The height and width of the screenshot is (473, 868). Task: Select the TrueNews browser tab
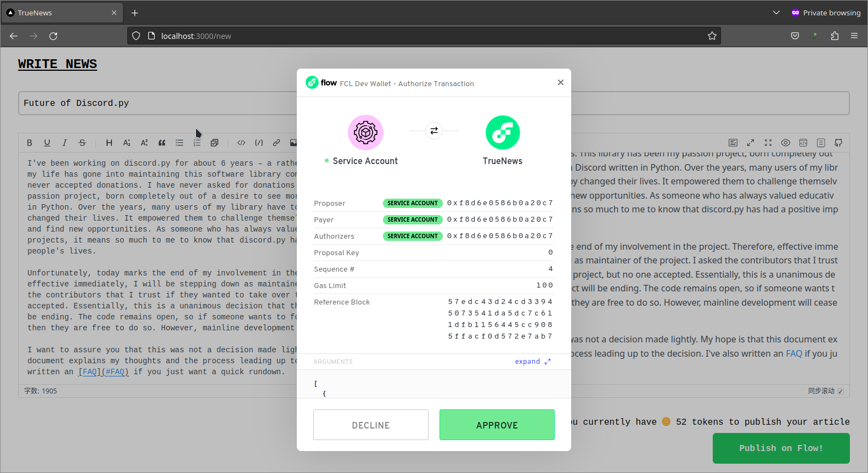(61, 13)
